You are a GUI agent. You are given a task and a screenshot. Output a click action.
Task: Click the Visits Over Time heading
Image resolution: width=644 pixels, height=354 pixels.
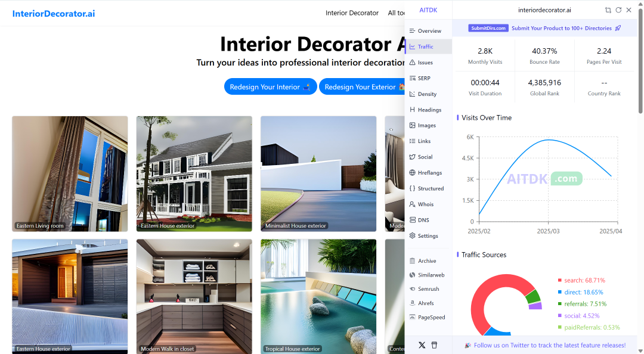coord(487,117)
